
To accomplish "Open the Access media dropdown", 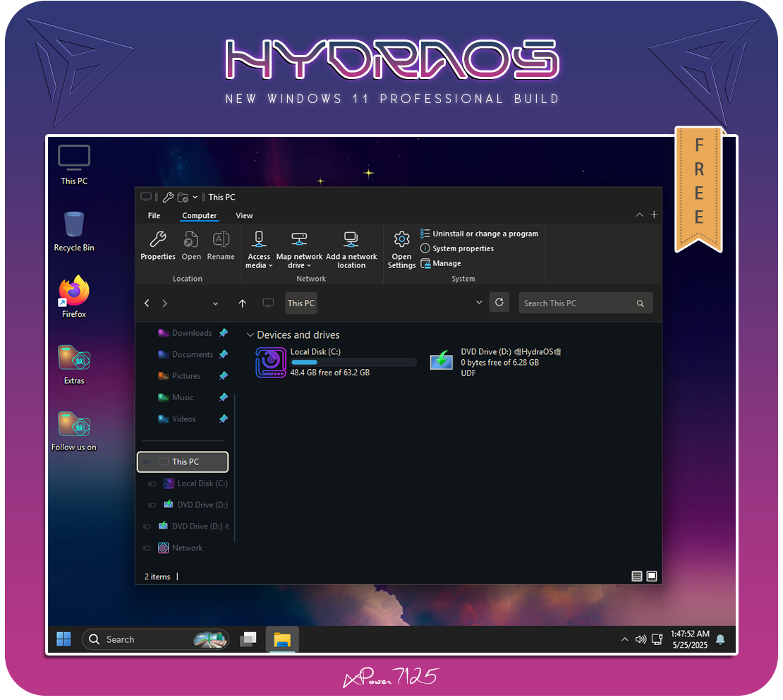I will 259,249.
